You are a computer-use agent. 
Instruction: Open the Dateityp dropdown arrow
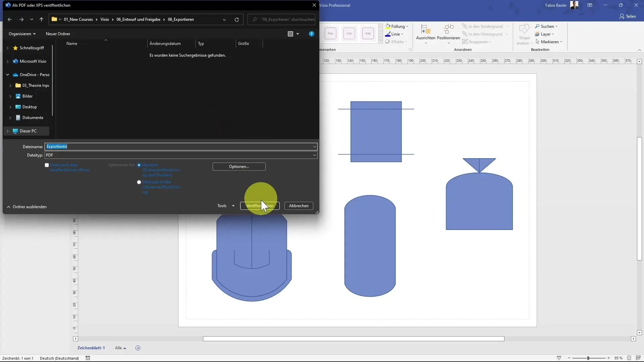coord(314,155)
